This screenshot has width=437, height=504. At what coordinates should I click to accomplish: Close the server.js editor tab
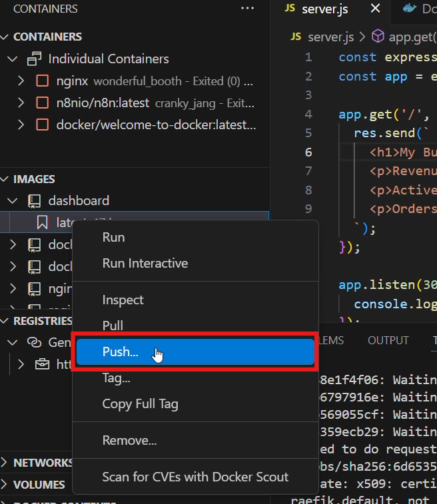[x=375, y=9]
